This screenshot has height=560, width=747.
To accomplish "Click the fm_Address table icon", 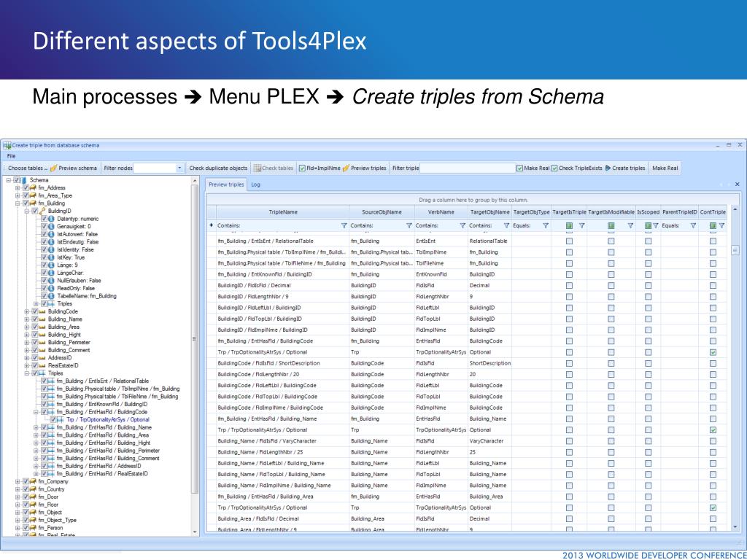I will point(33,187).
